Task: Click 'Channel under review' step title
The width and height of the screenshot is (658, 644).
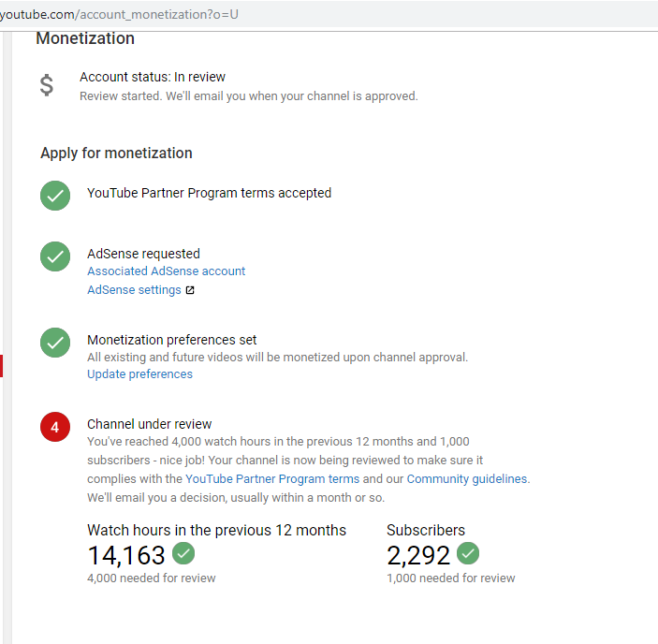Action: pyautogui.click(x=150, y=424)
